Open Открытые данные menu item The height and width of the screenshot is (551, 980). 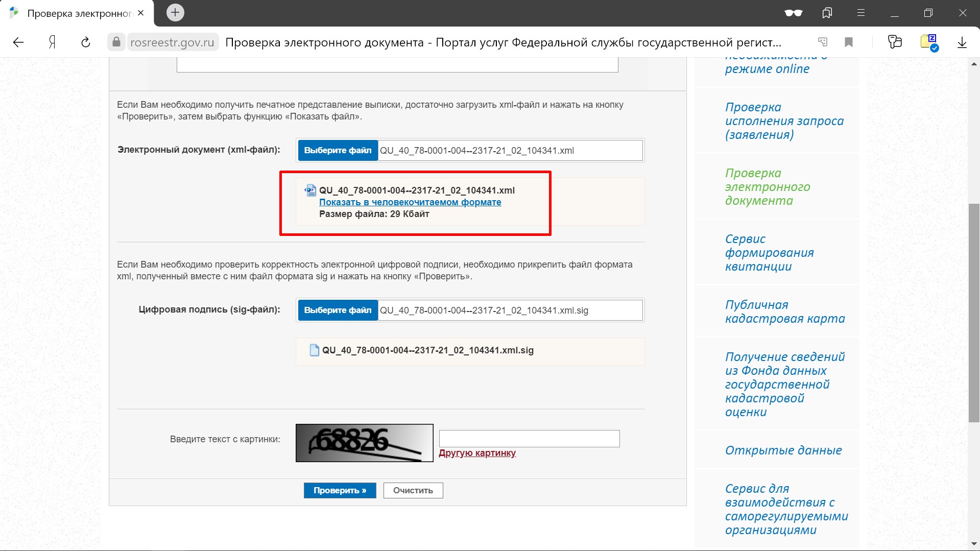pos(783,450)
